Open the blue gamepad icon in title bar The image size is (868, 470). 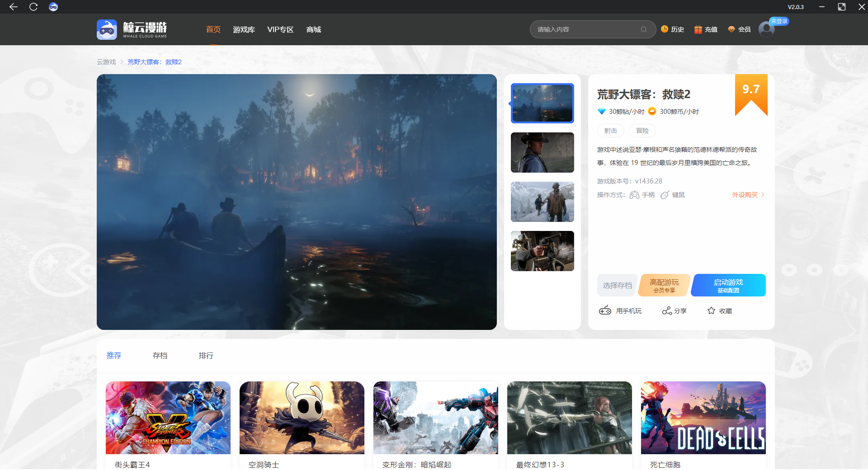[53, 7]
